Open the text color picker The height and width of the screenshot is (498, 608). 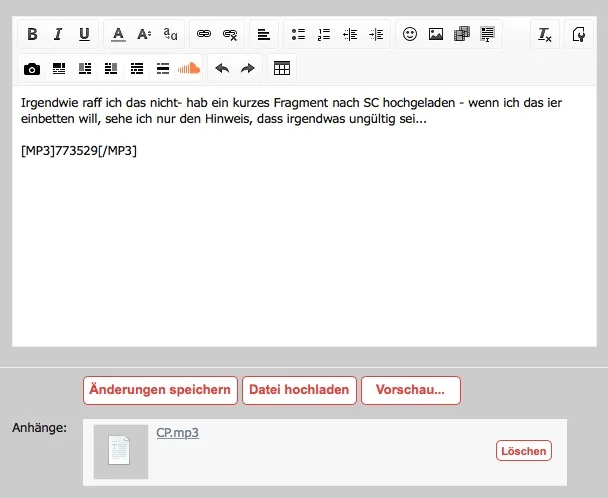(118, 35)
